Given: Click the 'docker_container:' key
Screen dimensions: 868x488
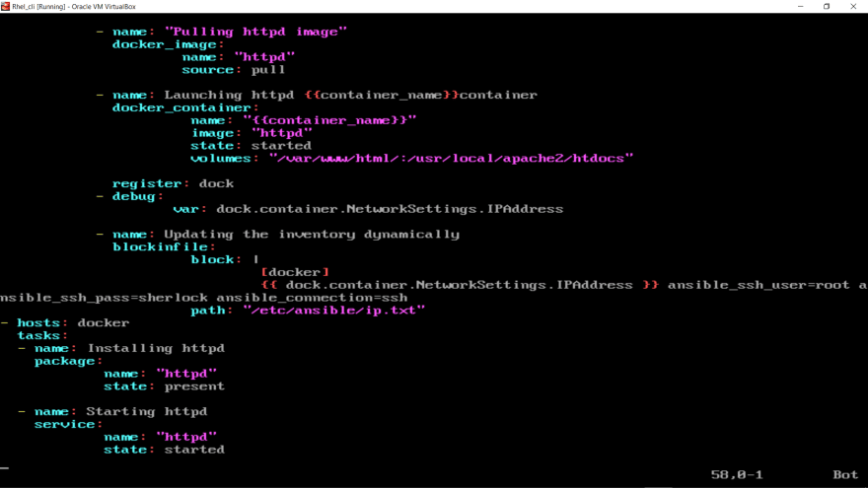Looking at the screenshot, I should coord(185,107).
